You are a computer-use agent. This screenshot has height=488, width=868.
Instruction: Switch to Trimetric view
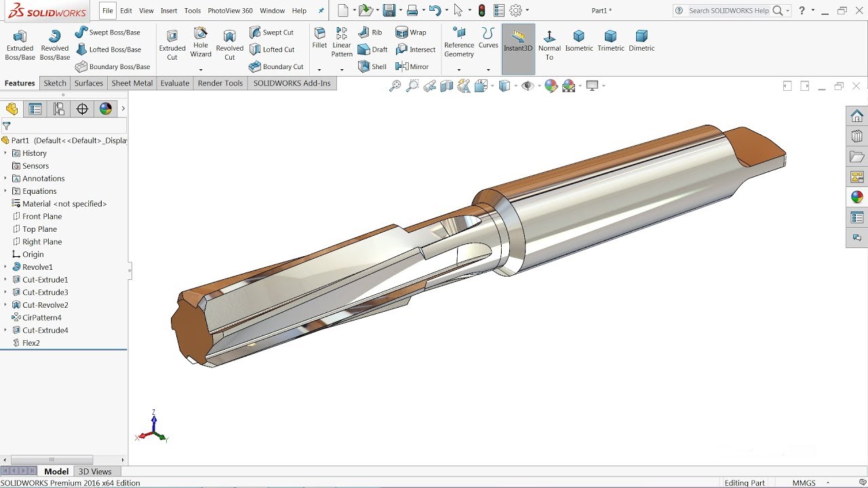[611, 41]
